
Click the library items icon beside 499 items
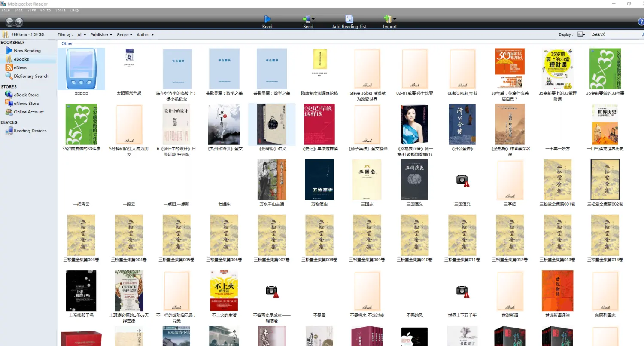click(x=6, y=34)
